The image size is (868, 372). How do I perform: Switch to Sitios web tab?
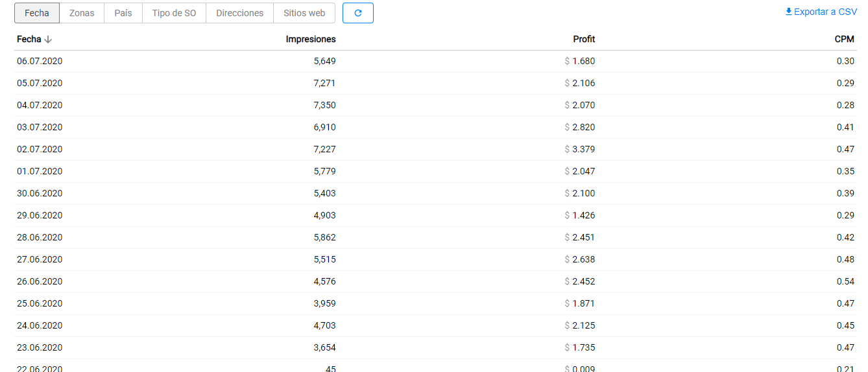pos(304,13)
